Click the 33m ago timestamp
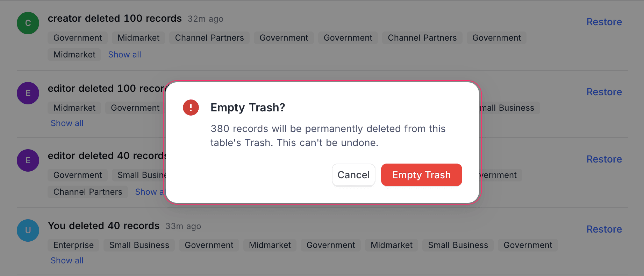 [183, 226]
